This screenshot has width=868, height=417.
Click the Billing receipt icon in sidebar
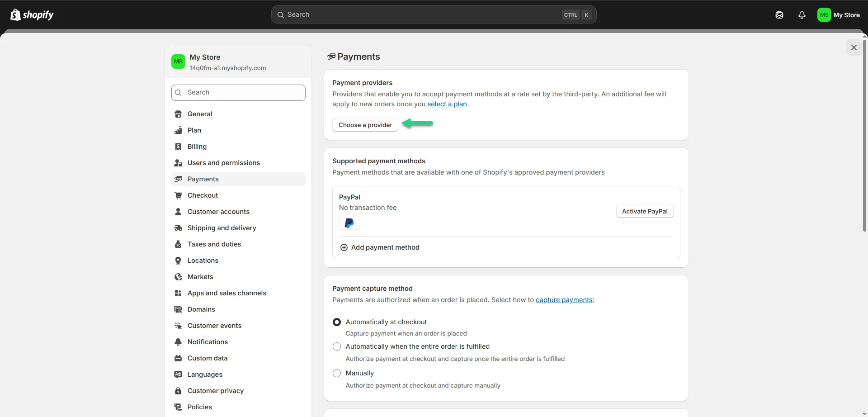click(x=178, y=147)
